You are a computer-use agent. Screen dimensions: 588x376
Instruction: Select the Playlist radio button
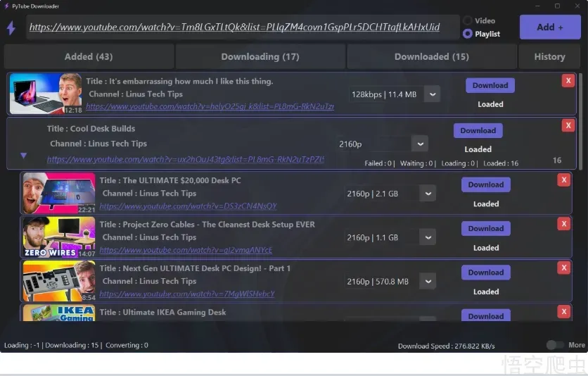[468, 34]
